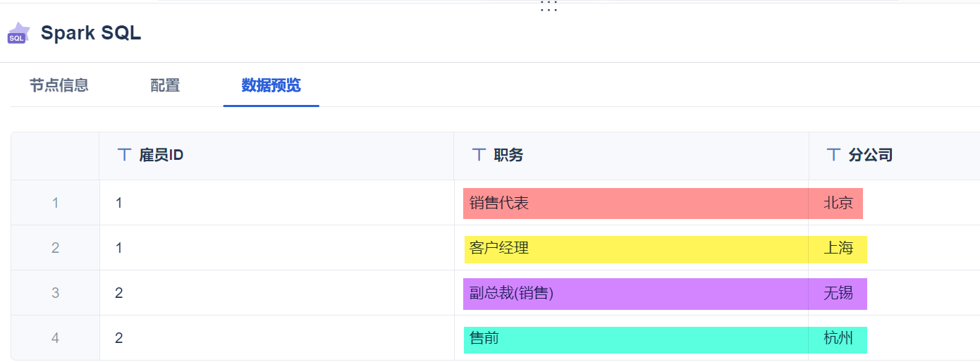Select the 数据预览 tab
The width and height of the screenshot is (980, 362).
coord(271,85)
